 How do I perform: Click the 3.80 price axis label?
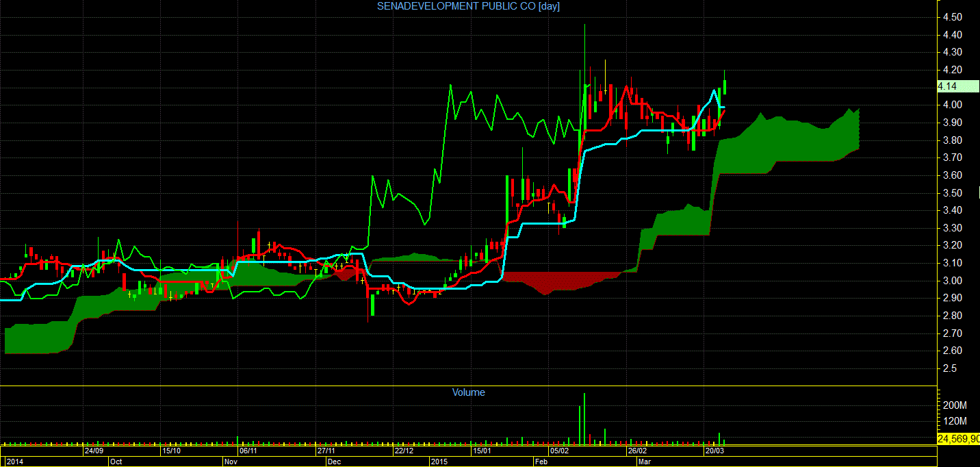[953, 140]
